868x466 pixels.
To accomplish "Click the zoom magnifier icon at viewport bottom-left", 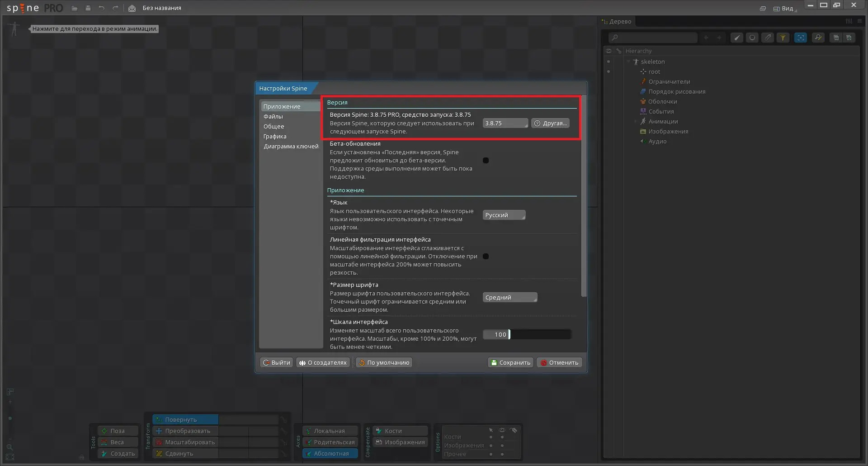I will [9, 447].
